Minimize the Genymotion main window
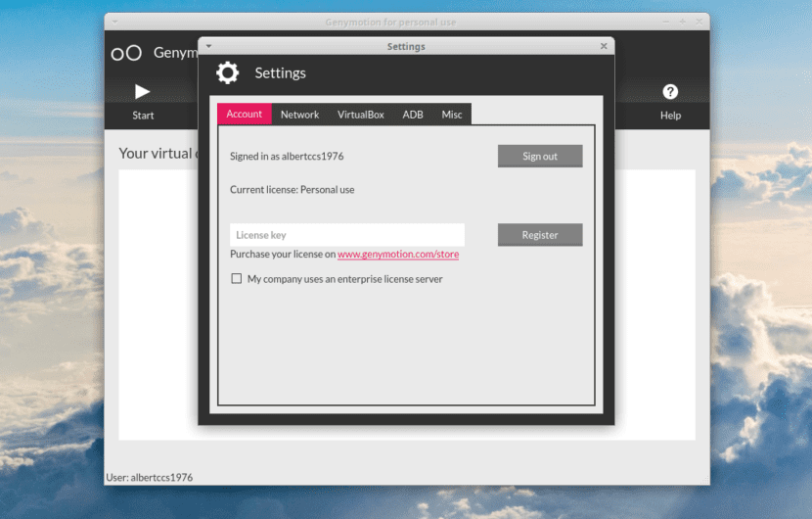Viewport: 812px width, 519px height. 666,22
